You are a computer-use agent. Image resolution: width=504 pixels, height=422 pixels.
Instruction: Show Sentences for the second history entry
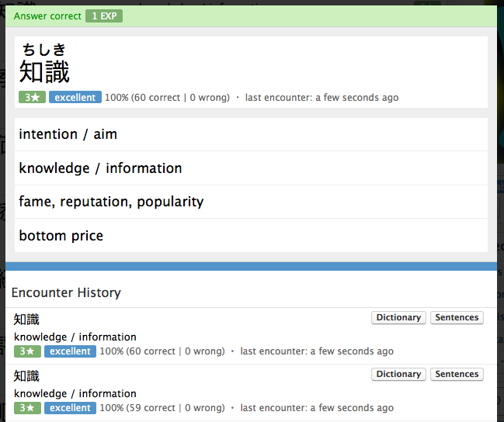pyautogui.click(x=457, y=374)
